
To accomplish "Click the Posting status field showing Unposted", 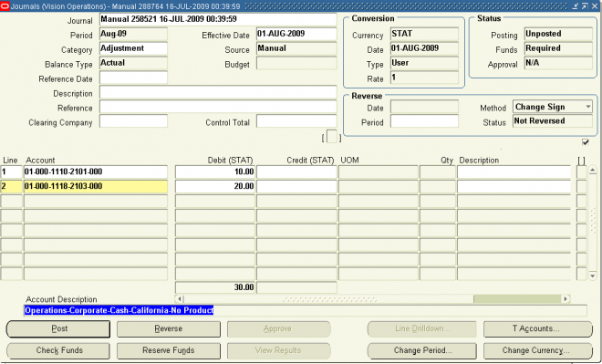I will [x=558, y=34].
